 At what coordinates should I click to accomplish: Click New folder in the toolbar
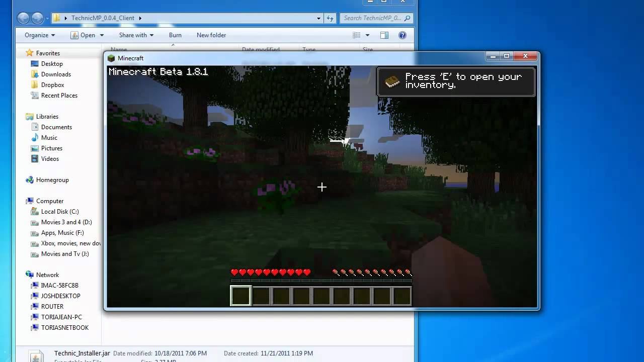pos(211,35)
